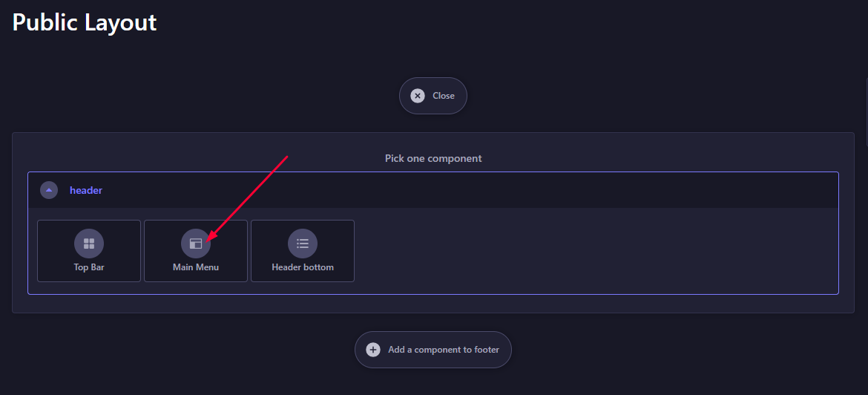Click the "Close" text label
Viewport: 868px width, 395px height.
coord(444,96)
